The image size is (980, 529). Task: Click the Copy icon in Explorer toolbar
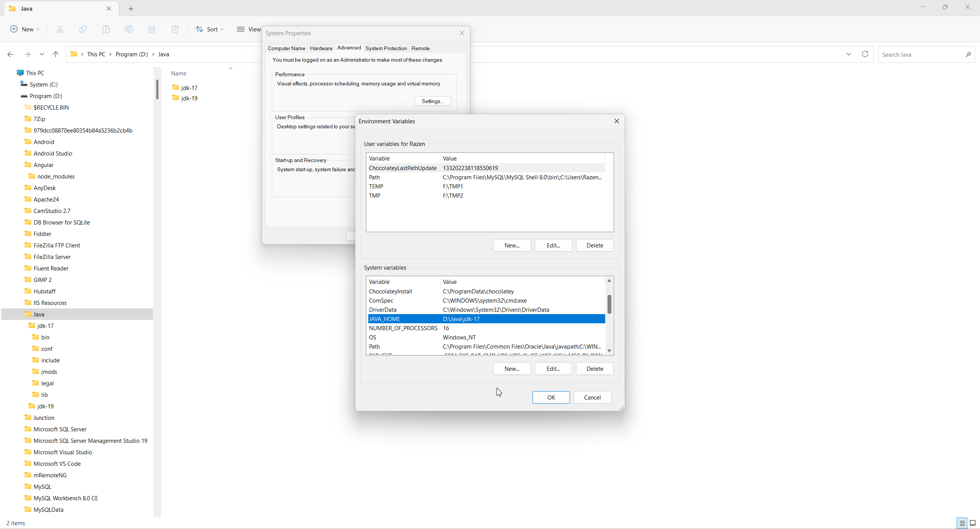tap(83, 29)
